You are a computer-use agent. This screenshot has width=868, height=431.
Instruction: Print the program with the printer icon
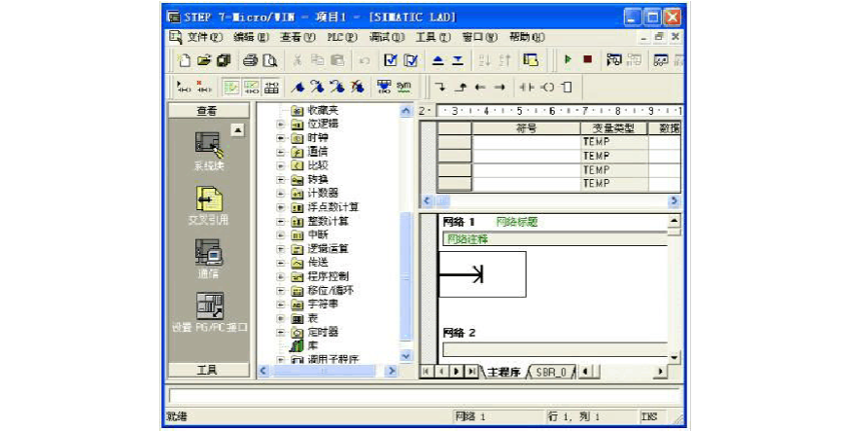(250, 60)
